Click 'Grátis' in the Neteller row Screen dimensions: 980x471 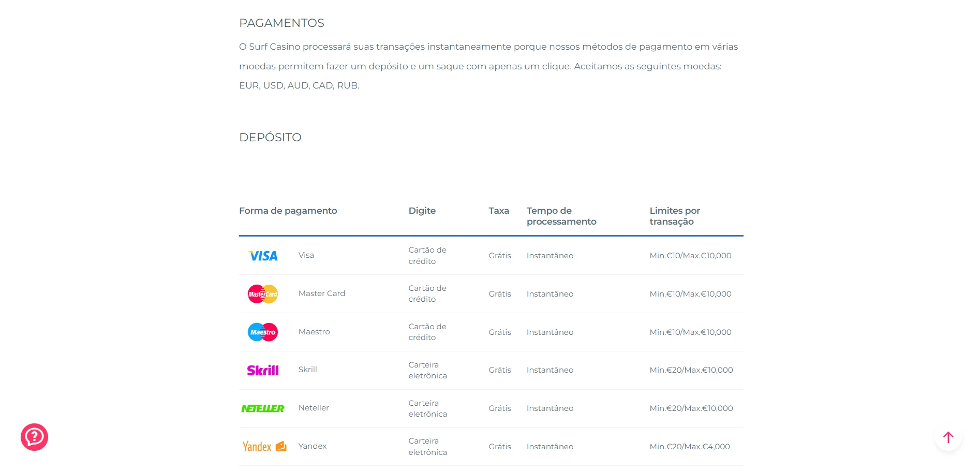click(x=500, y=408)
